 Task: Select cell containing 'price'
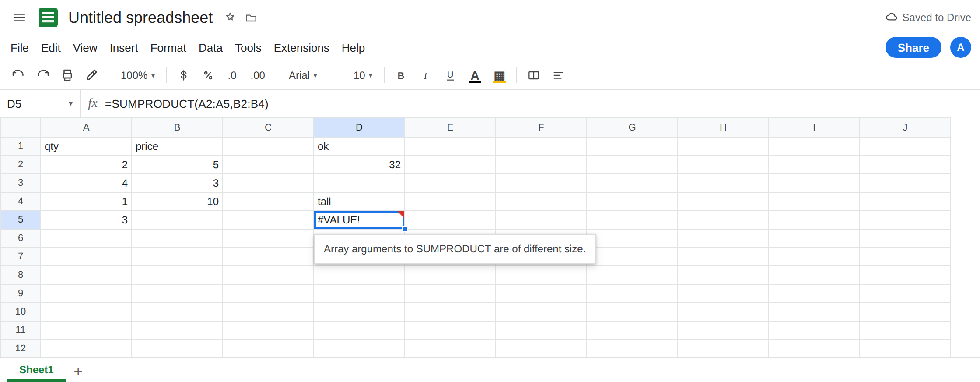177,146
